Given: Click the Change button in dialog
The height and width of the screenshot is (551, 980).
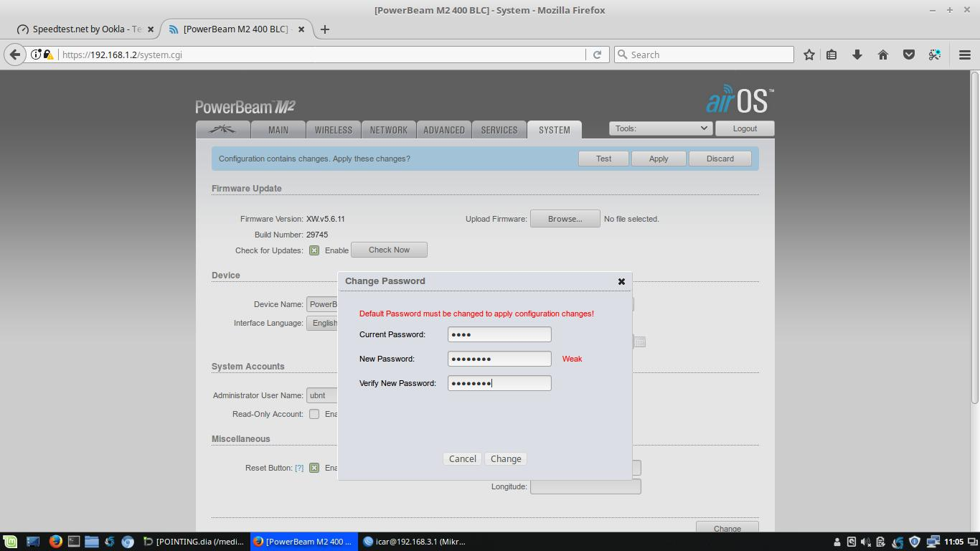Looking at the screenshot, I should point(506,459).
